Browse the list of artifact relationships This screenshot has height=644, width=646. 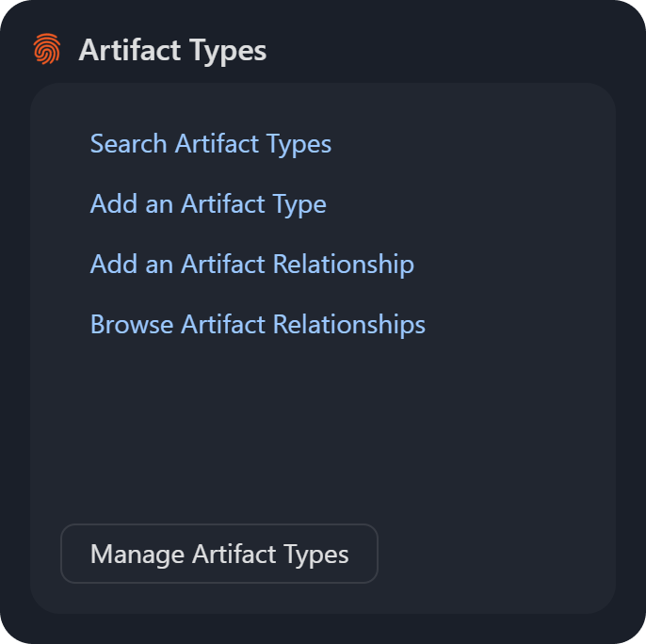[x=257, y=325]
